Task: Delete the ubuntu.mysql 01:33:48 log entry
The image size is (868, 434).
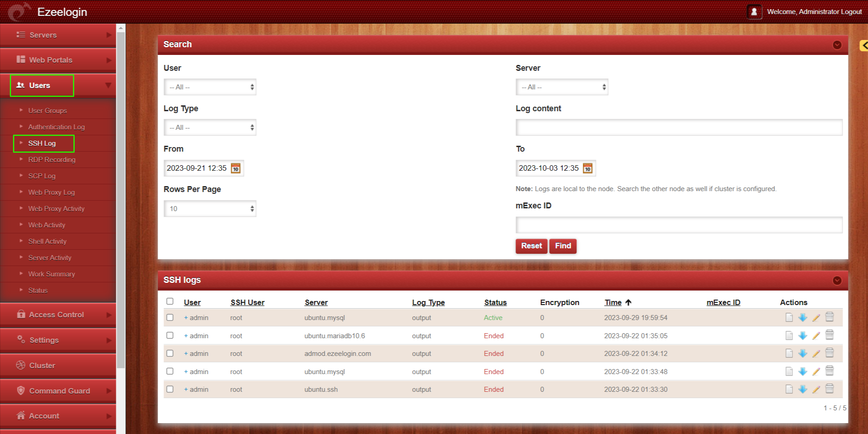Action: pos(829,371)
